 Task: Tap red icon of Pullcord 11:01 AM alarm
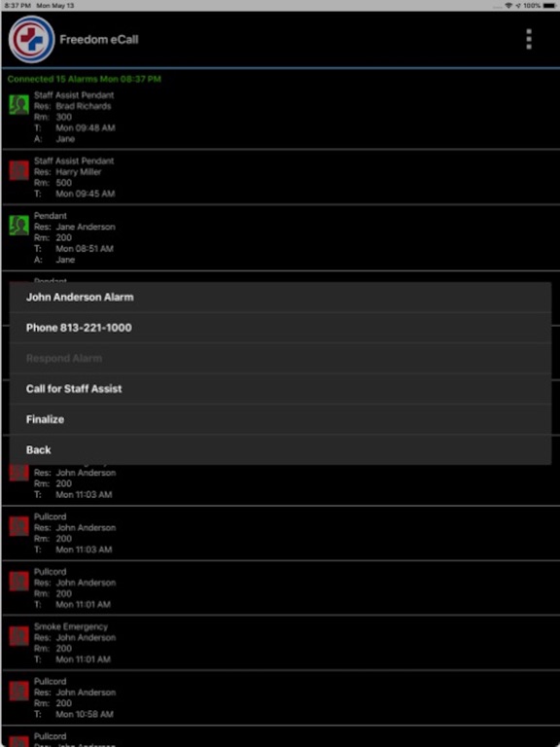tap(19, 582)
